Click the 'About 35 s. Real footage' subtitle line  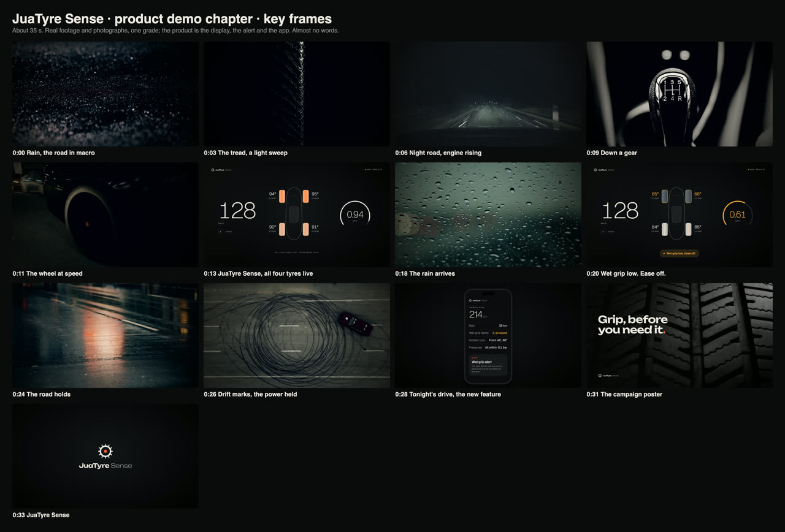175,31
